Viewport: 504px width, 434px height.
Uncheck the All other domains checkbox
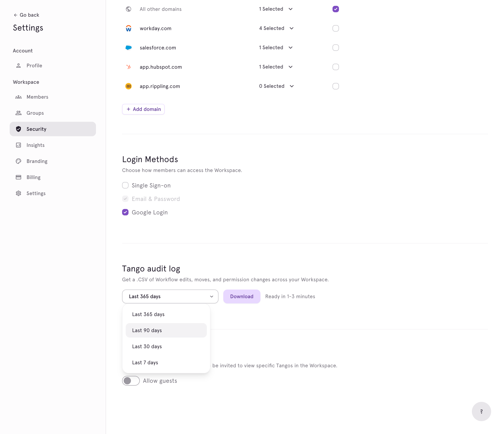click(x=336, y=9)
